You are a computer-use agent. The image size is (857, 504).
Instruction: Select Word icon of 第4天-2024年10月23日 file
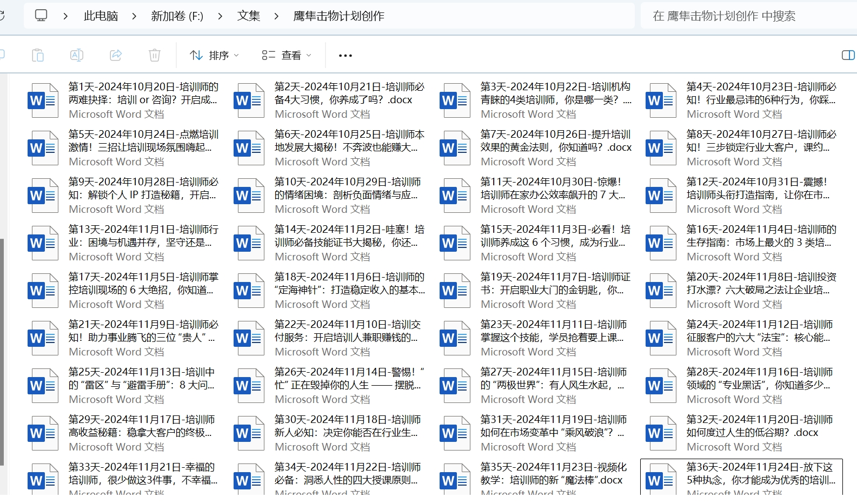tap(661, 100)
